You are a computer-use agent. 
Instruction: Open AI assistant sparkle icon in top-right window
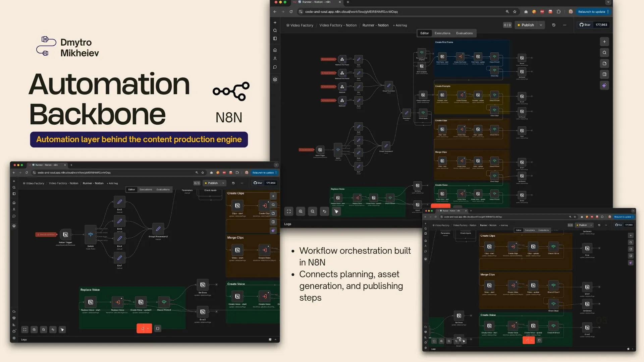point(604,85)
